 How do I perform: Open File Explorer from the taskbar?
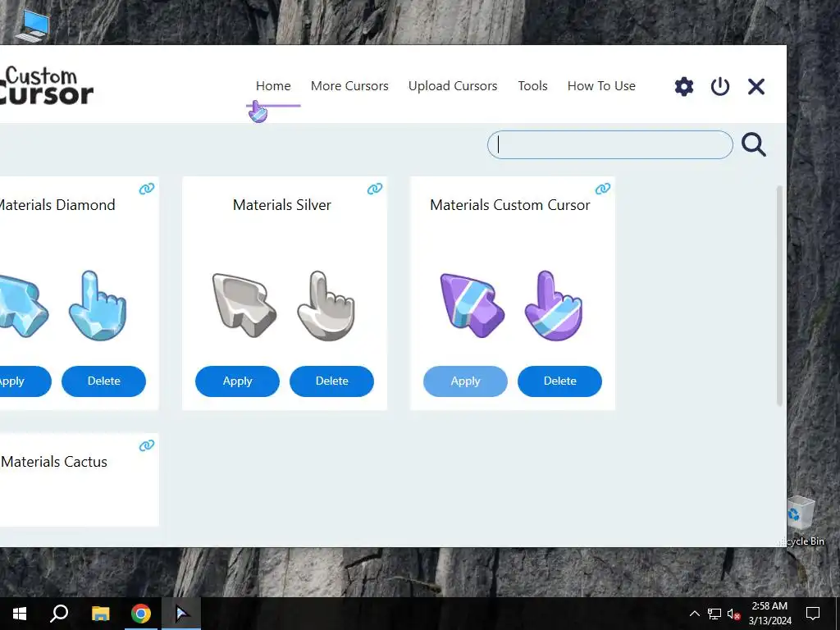[x=100, y=614]
